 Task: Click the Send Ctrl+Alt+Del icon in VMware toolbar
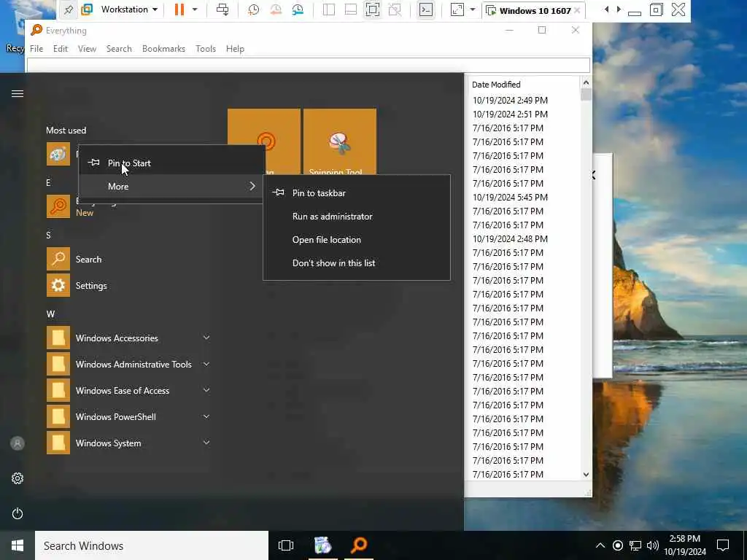tap(222, 9)
